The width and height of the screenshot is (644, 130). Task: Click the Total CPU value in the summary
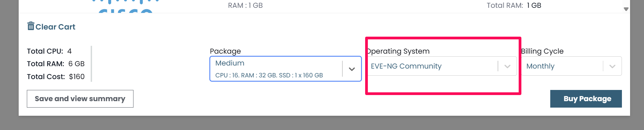tap(69, 51)
